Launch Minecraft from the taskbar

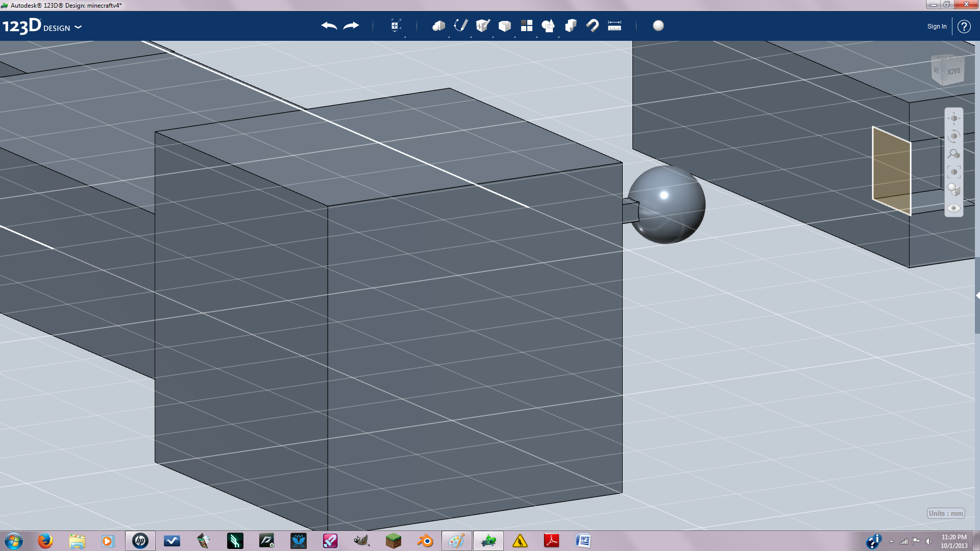point(394,541)
